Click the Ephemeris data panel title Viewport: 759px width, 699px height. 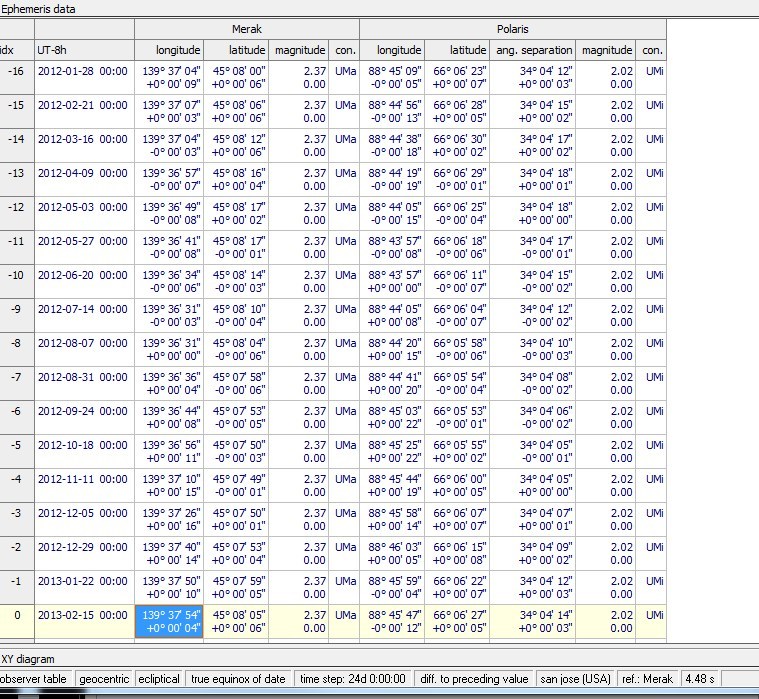click(38, 8)
